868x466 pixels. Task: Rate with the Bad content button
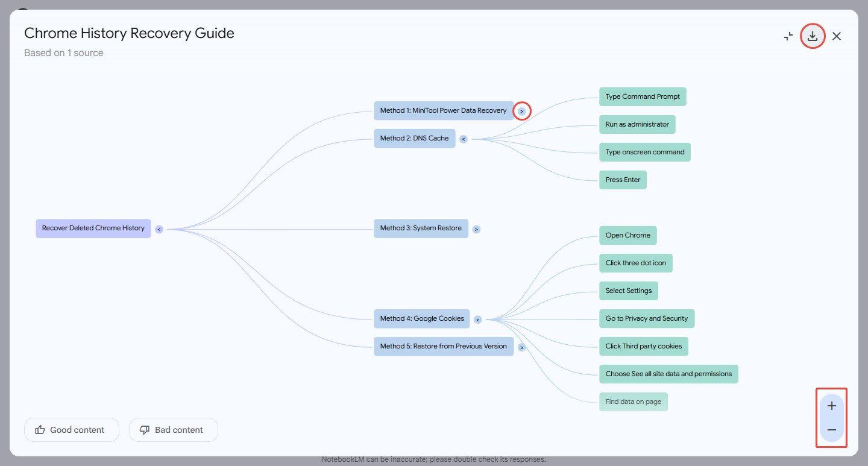[174, 430]
